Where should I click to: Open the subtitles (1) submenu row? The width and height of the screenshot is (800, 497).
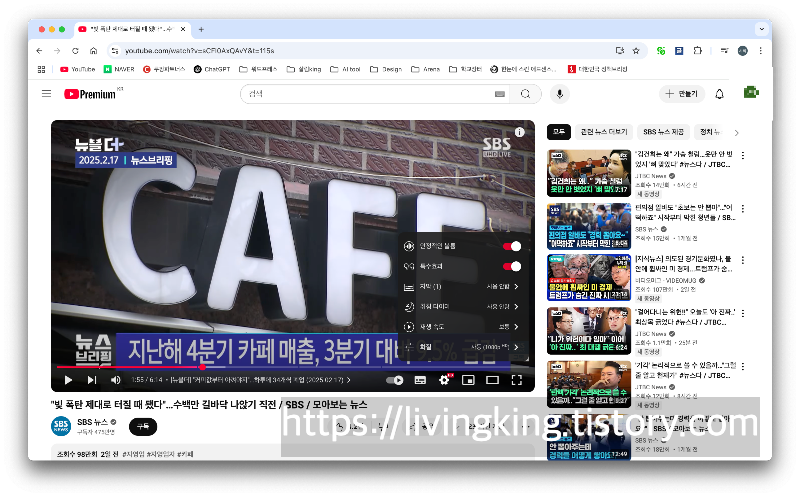[x=462, y=287]
